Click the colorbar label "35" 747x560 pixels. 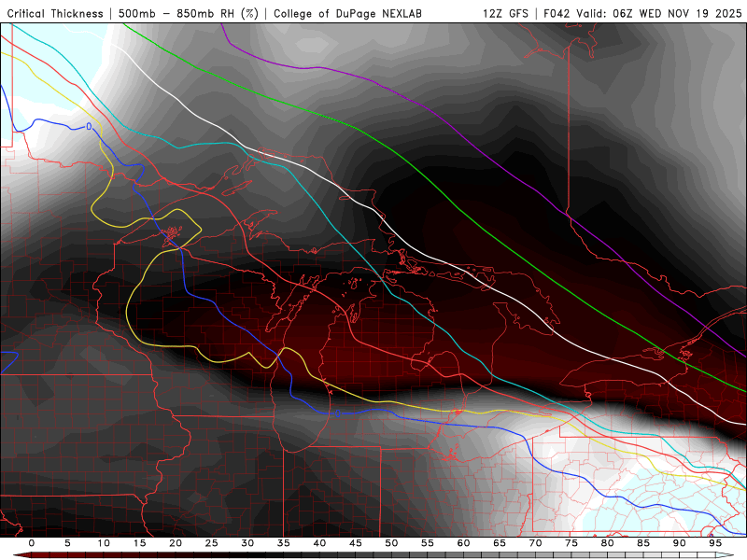[283, 543]
